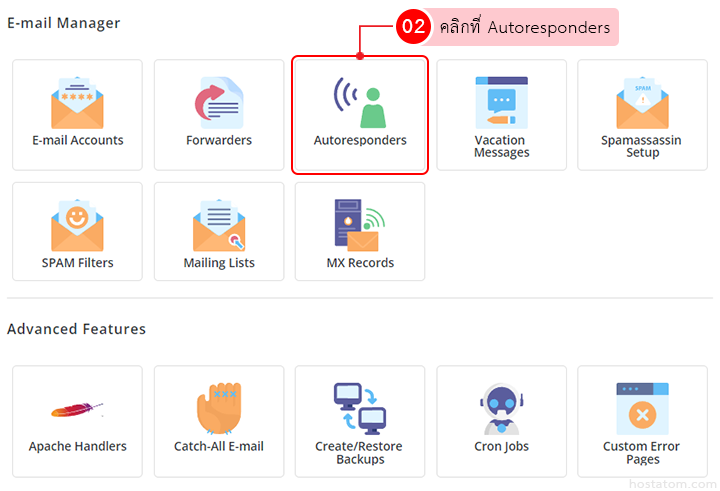Open the Custom Error Pages icon
Viewport: 720px width, 491px height.
[x=641, y=408]
